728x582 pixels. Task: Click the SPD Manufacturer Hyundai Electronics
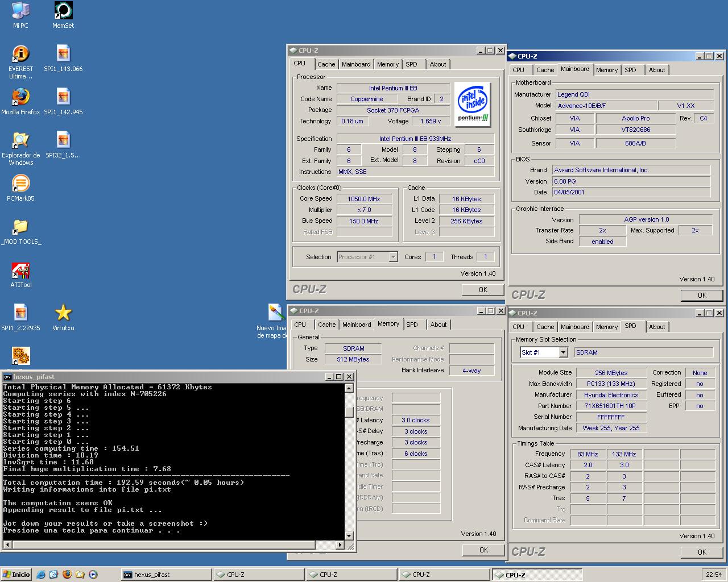pyautogui.click(x=611, y=395)
